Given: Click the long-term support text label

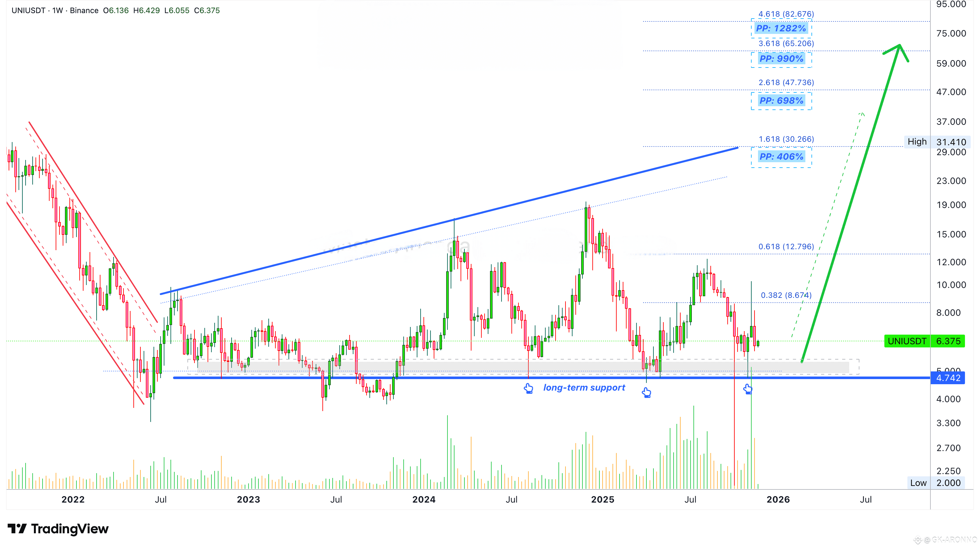Looking at the screenshot, I should [584, 387].
